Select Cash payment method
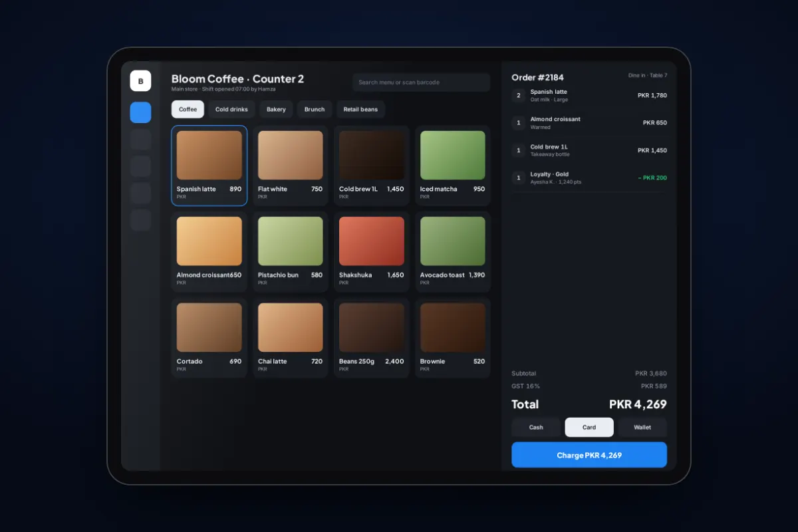The image size is (798, 532). pos(536,428)
